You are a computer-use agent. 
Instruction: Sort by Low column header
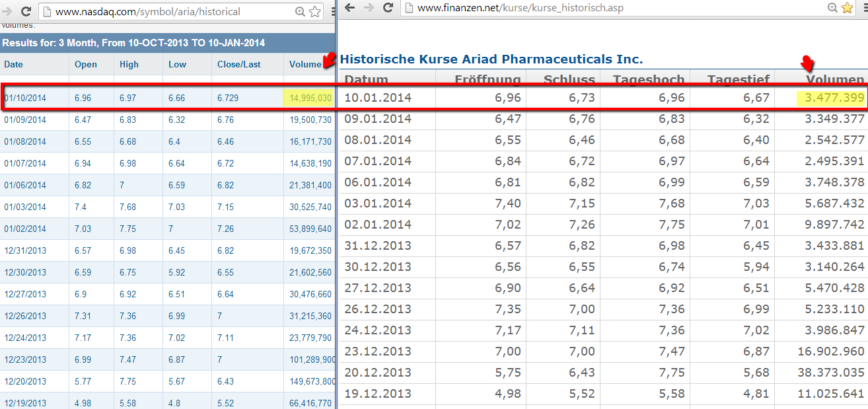pyautogui.click(x=178, y=64)
